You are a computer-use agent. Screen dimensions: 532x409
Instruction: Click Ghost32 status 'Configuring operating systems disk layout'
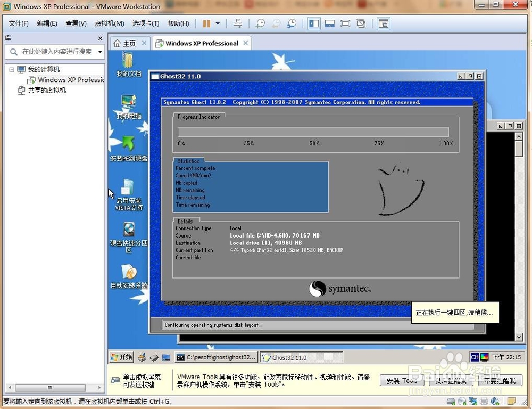pyautogui.click(x=213, y=325)
